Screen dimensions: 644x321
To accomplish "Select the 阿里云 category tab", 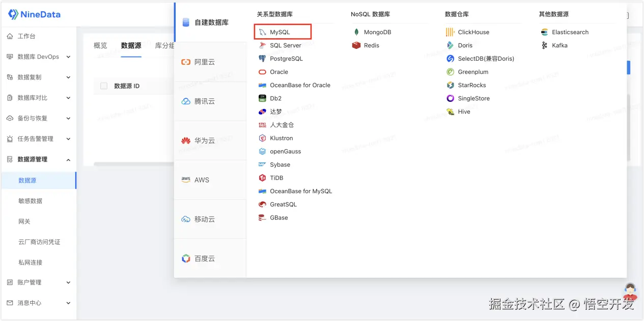I will [x=210, y=62].
